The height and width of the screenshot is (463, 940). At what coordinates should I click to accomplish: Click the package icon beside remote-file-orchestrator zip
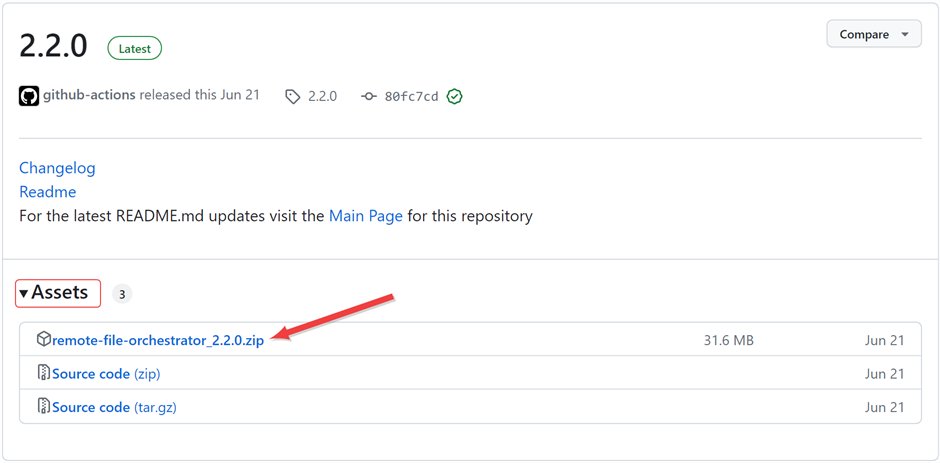coord(43,340)
